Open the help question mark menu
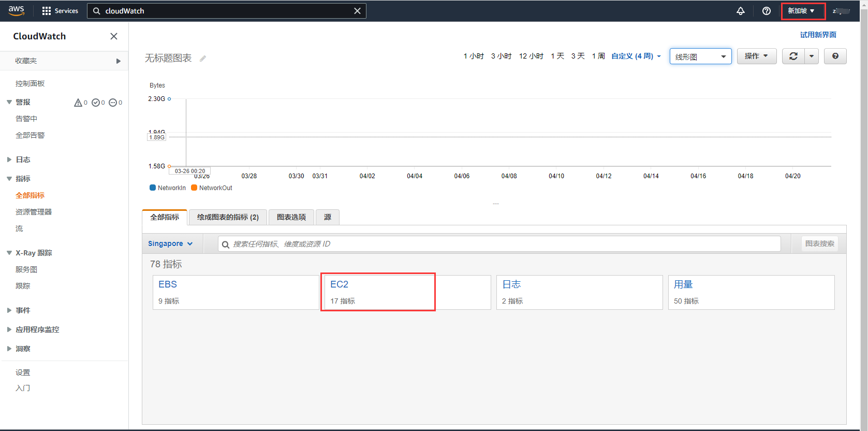868x431 pixels. (767, 11)
